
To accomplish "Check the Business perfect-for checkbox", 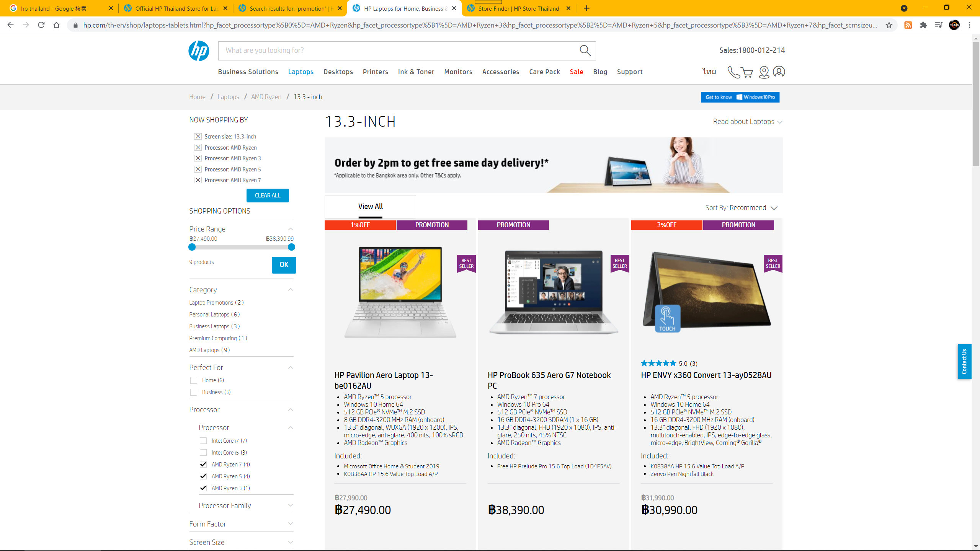I will click(194, 392).
